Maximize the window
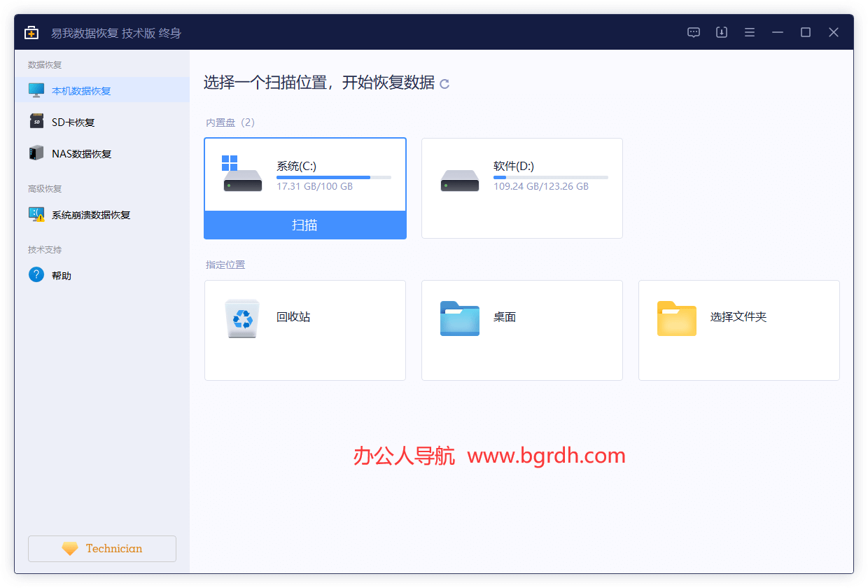 click(806, 32)
